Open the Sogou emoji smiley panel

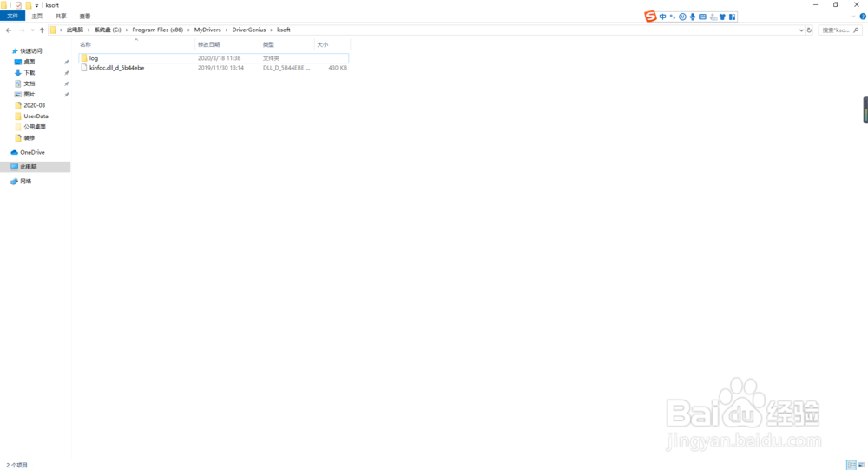point(682,17)
